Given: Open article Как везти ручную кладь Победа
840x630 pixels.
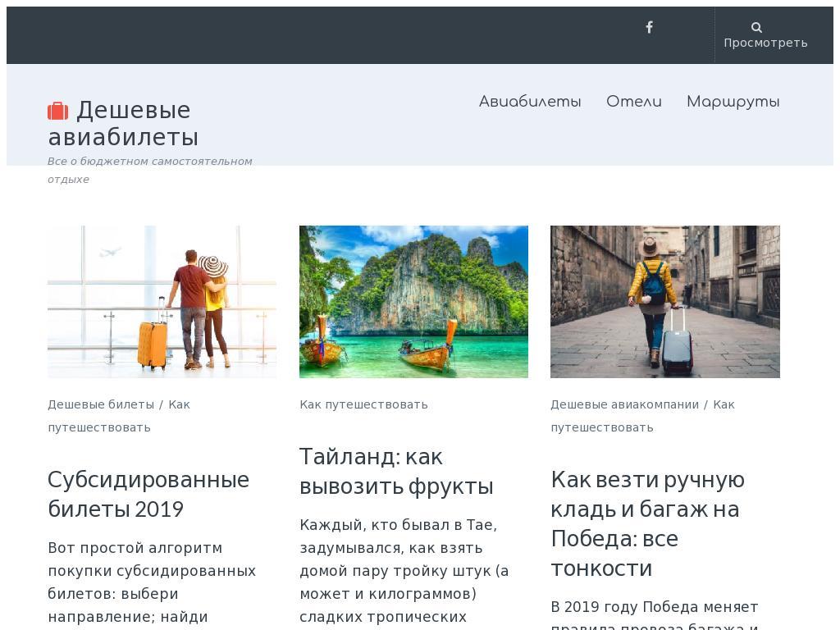Looking at the screenshot, I should [648, 523].
